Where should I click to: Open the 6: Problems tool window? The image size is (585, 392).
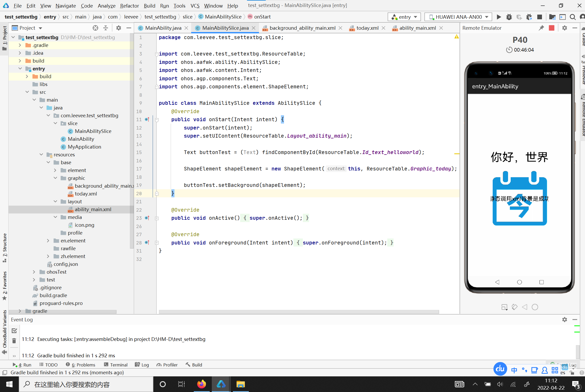tap(80, 365)
